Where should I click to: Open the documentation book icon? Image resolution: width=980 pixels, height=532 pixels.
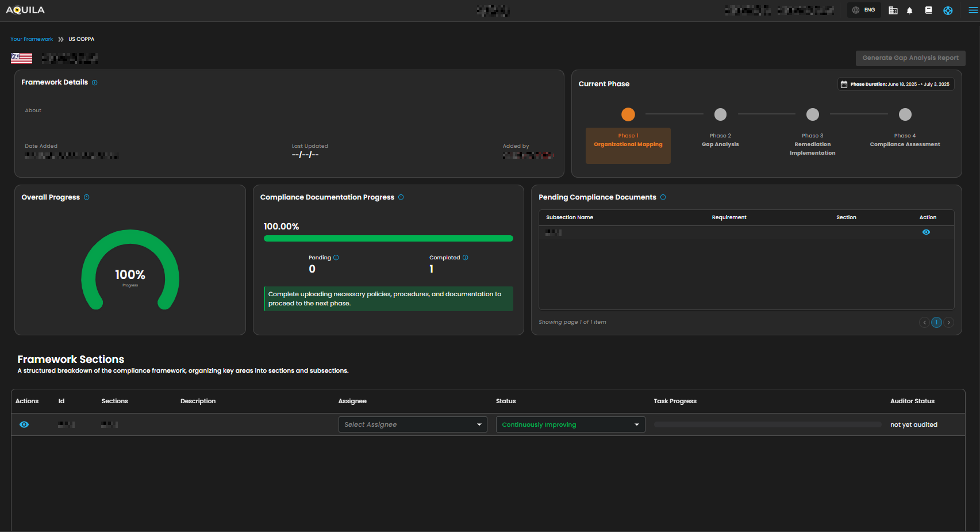(x=928, y=10)
